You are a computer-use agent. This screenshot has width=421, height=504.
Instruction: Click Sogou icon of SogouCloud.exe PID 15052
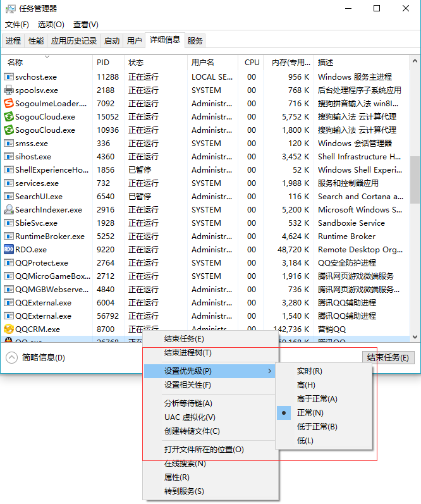[9, 117]
